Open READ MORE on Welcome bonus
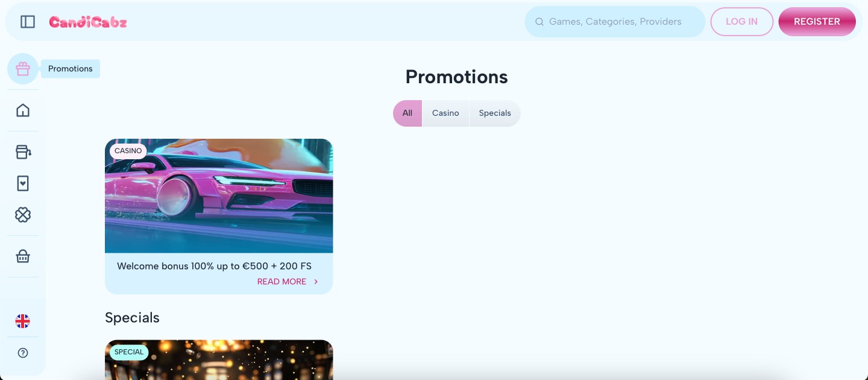 coord(288,282)
